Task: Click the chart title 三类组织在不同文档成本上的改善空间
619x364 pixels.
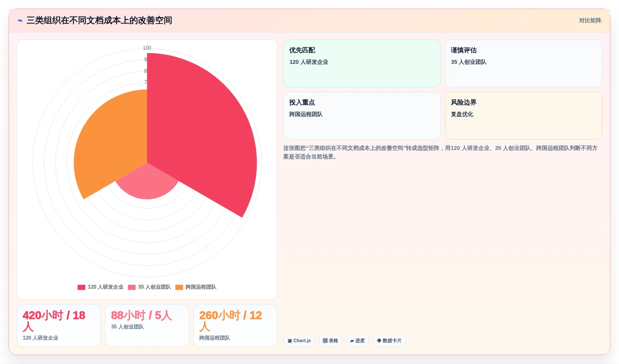Action: point(99,21)
